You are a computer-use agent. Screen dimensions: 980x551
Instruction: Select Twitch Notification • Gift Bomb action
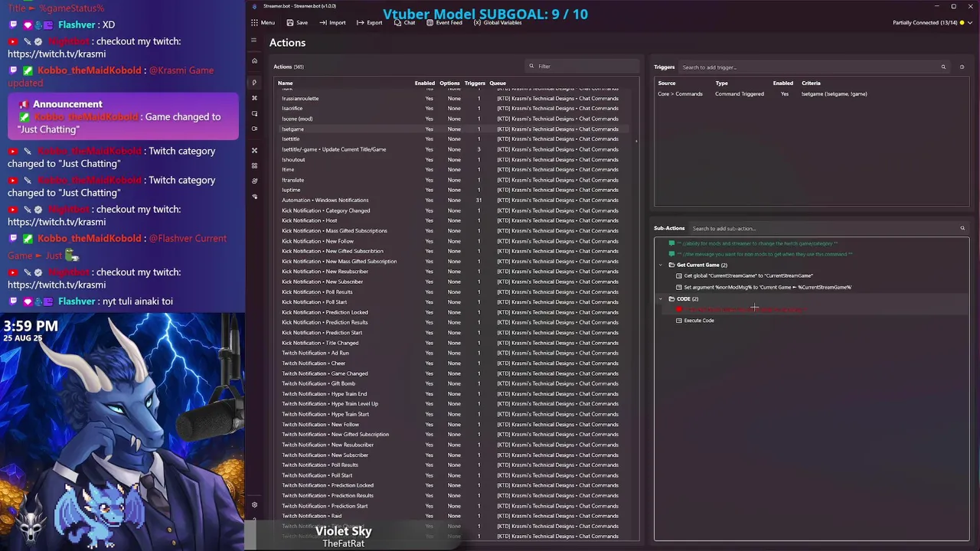click(x=456, y=383)
